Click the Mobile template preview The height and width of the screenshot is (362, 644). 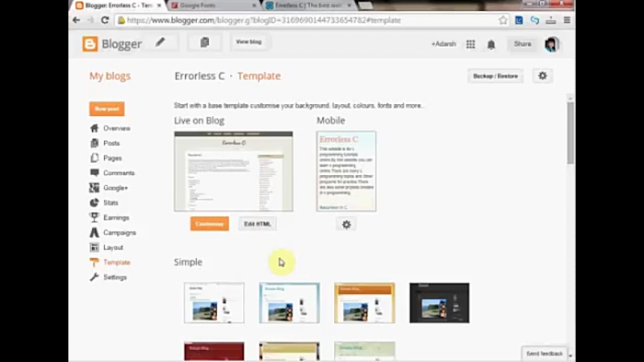click(346, 171)
